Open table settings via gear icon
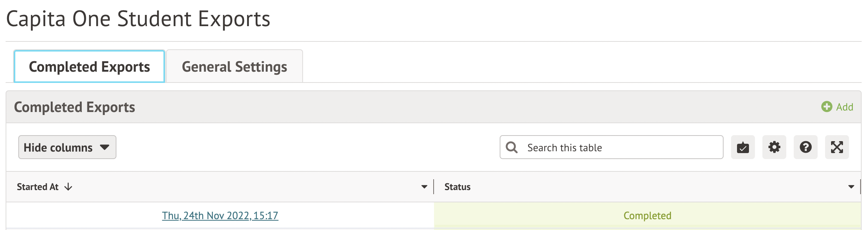This screenshot has width=868, height=230. click(x=774, y=147)
